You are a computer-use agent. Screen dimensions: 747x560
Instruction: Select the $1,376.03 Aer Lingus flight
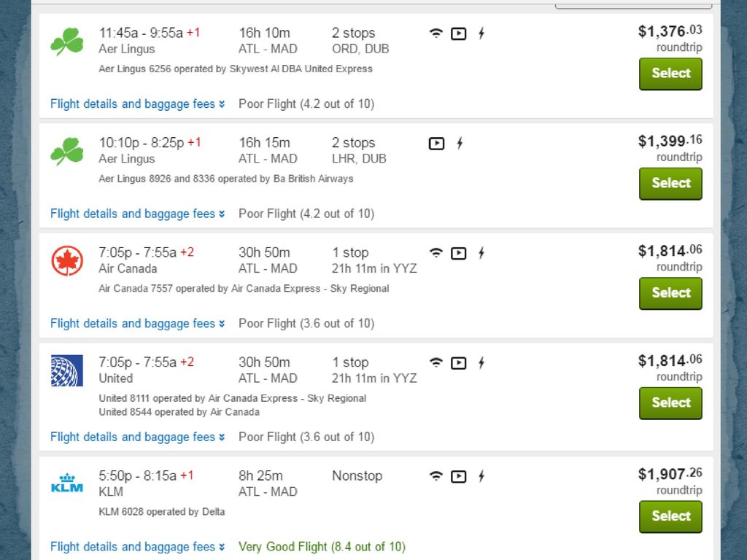pos(670,74)
